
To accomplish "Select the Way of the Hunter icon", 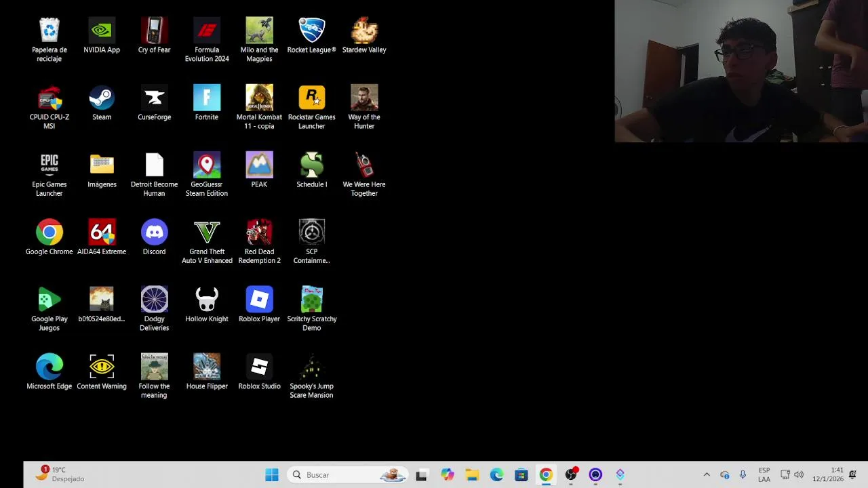I will tap(364, 107).
